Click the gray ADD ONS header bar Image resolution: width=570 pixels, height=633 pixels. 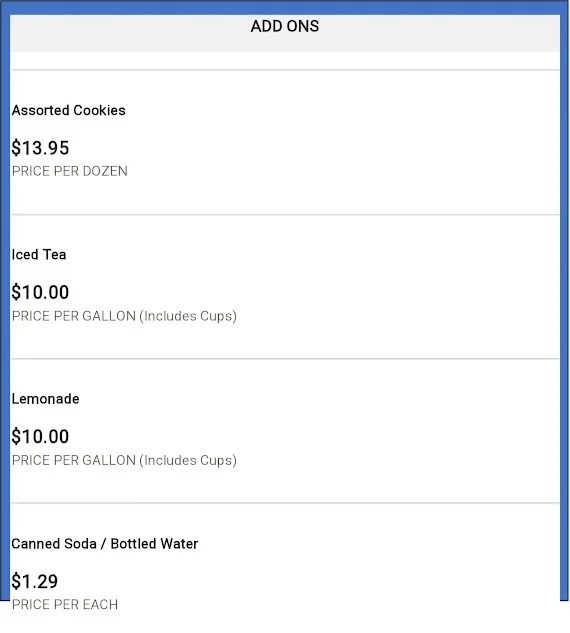pos(285,33)
